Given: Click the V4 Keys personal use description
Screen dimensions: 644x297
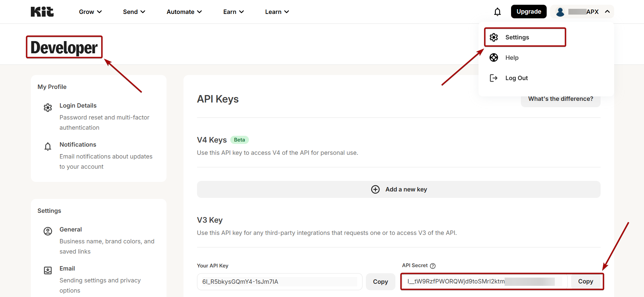Looking at the screenshot, I should tap(277, 153).
